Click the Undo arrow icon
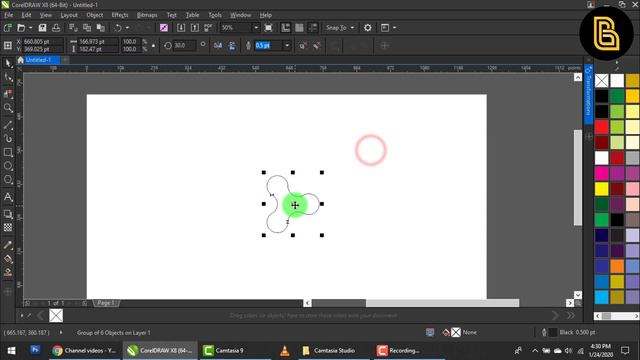Screen dimensions: 640x360 (x=118, y=28)
